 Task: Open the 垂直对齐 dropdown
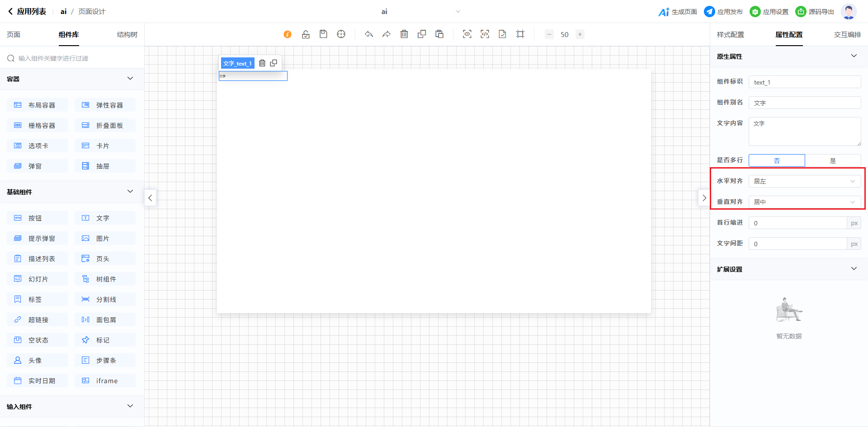805,202
